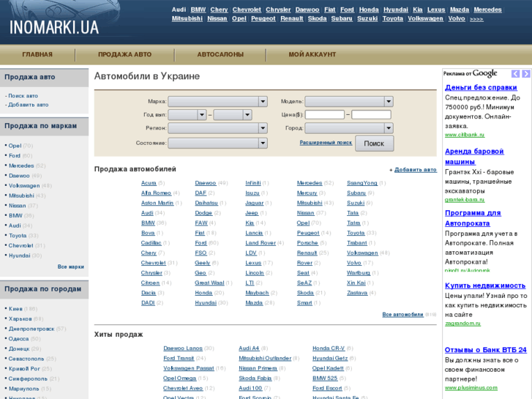532x399 pixels.
Task: Select Opel (70) in sidebar brands
Action: 15,146
